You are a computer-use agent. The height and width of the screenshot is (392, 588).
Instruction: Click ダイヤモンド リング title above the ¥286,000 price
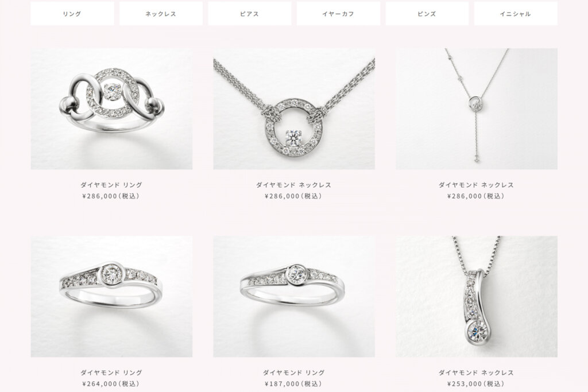point(111,185)
